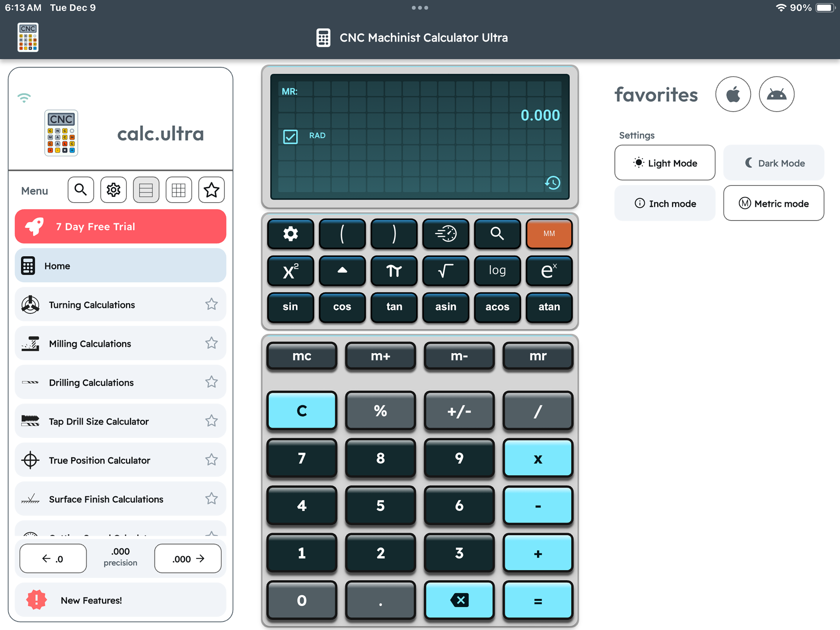Viewport: 840px width, 630px height.
Task: Open Drilling Calculations
Action: [120, 382]
